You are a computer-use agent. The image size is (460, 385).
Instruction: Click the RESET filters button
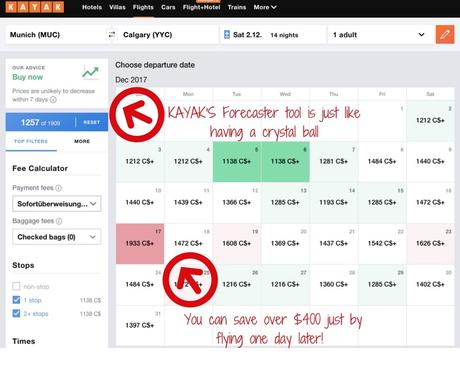[92, 122]
